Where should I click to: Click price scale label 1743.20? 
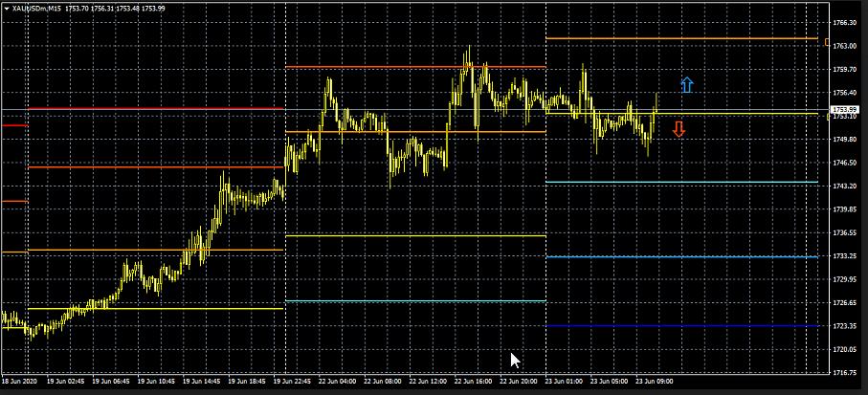click(845, 187)
